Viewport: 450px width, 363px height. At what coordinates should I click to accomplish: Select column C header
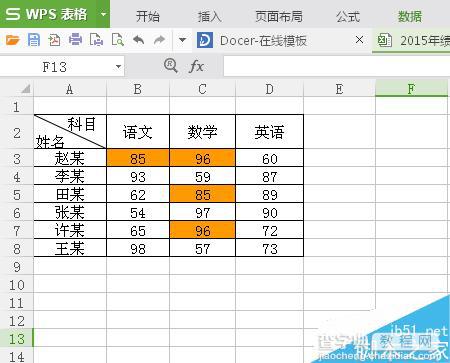click(x=202, y=89)
